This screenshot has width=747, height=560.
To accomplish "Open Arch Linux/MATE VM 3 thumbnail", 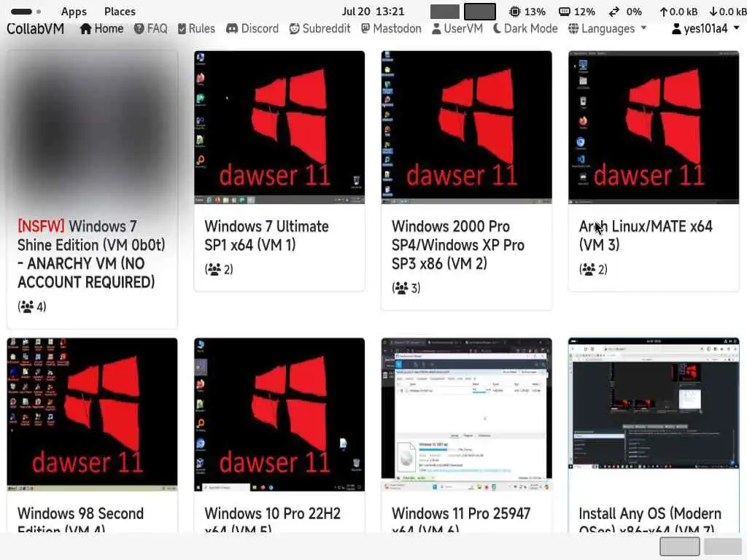I will 654,128.
